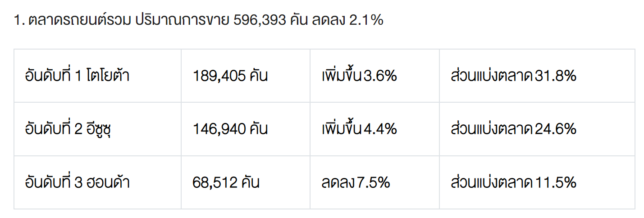
Task: Click the เพิ่มขึ้น 4.4% cell
Action: pyautogui.click(x=359, y=130)
